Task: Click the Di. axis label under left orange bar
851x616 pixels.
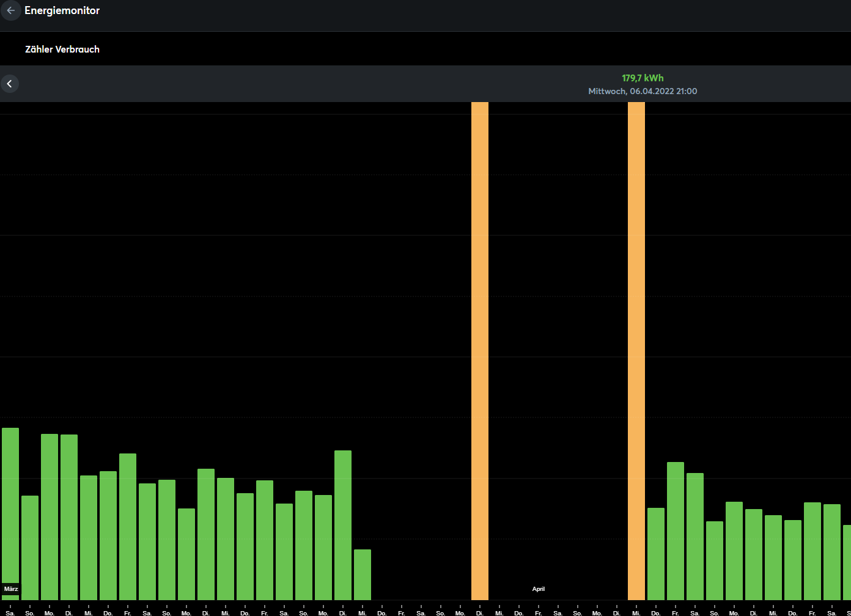Action: tap(480, 612)
